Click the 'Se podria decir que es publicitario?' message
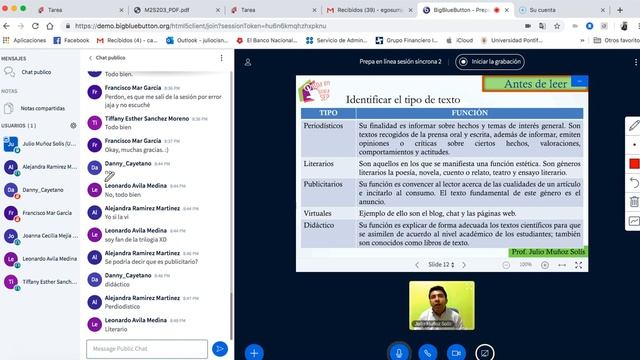The image size is (640, 360). [151, 262]
